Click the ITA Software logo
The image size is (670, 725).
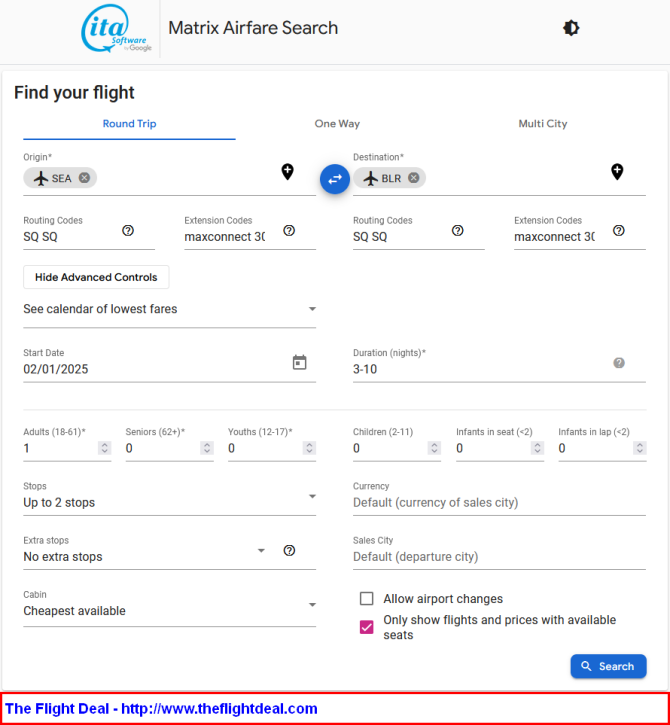point(116,29)
